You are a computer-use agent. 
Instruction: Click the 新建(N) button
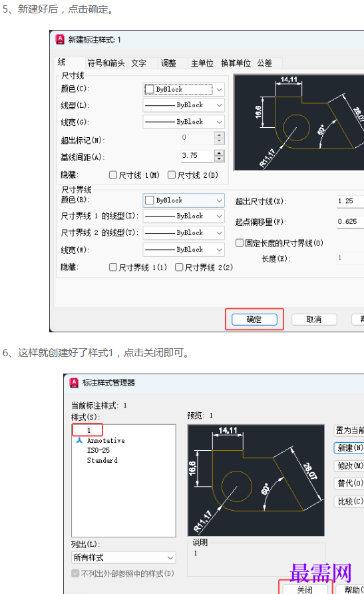click(349, 447)
